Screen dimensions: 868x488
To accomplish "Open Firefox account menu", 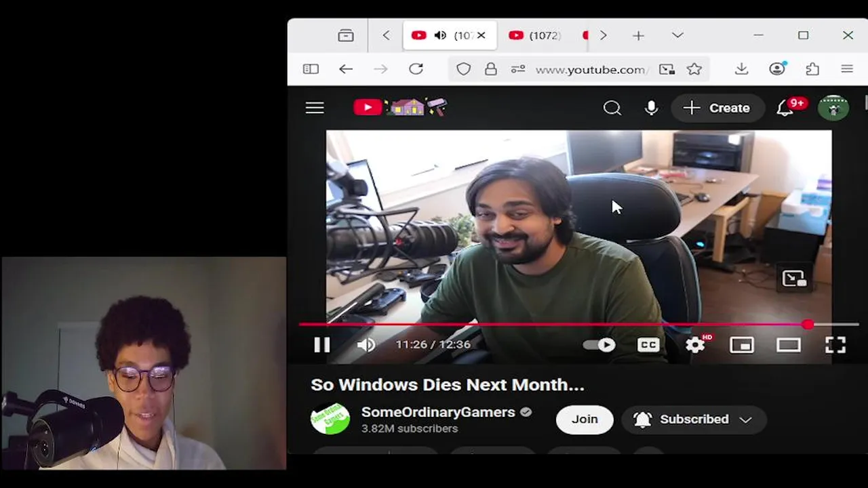I will (777, 68).
